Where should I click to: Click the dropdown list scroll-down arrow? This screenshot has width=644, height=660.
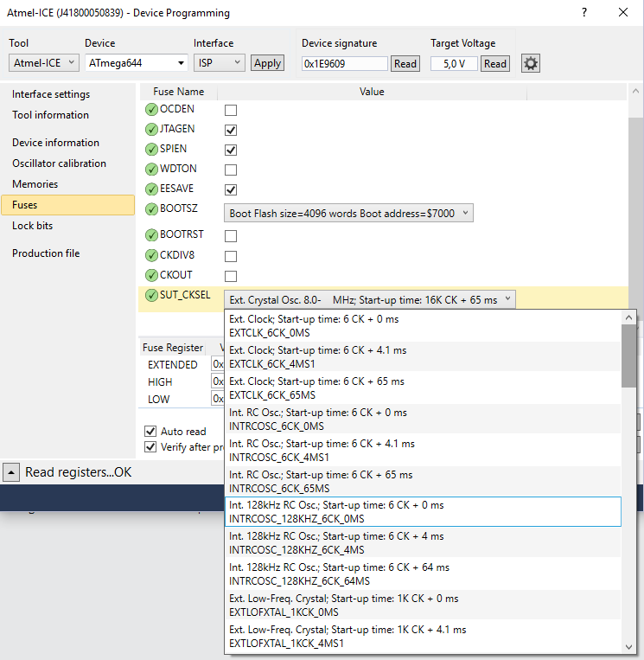628,646
